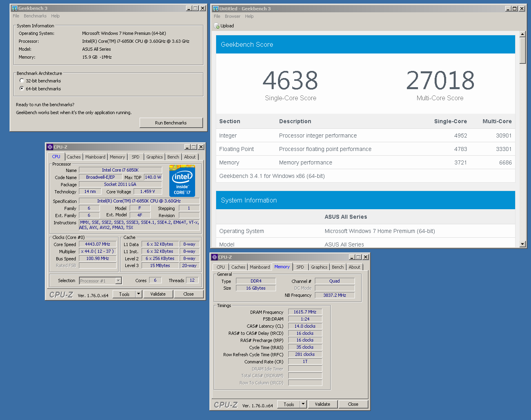Click the Untitled - Geekbench 3 title icon
Image resolution: width=531 pixels, height=420 pixels.
216,9
